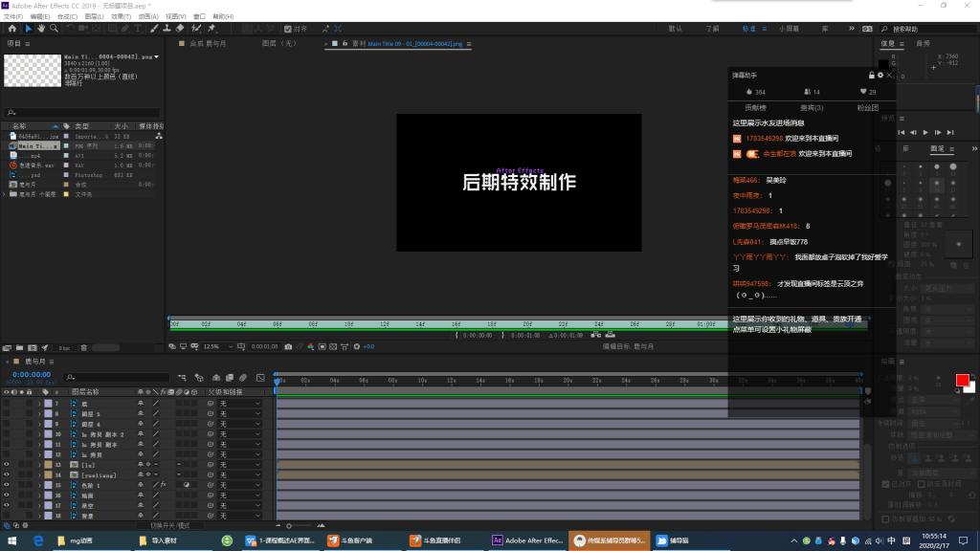Viewport: 980px width, 551px height.
Task: Click the red foreground color swatch
Action: 962,381
